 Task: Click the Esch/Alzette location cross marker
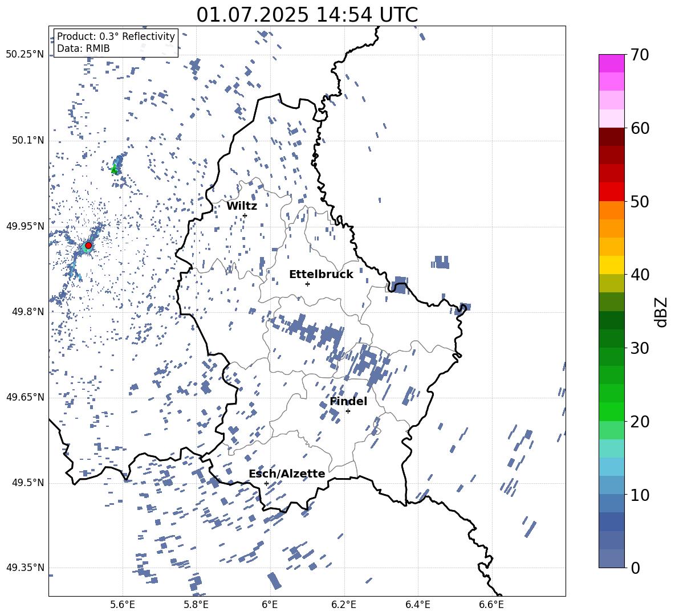[x=266, y=483]
